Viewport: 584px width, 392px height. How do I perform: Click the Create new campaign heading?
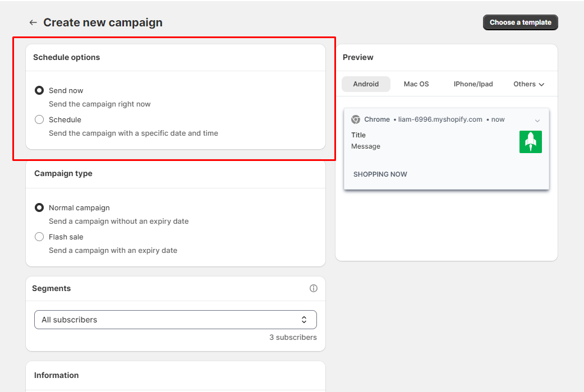click(103, 22)
